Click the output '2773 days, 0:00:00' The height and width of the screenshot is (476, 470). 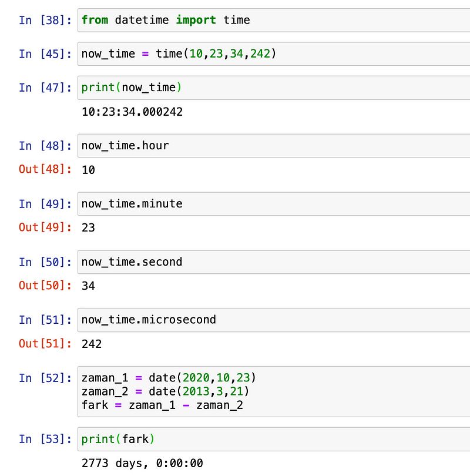[x=142, y=463]
